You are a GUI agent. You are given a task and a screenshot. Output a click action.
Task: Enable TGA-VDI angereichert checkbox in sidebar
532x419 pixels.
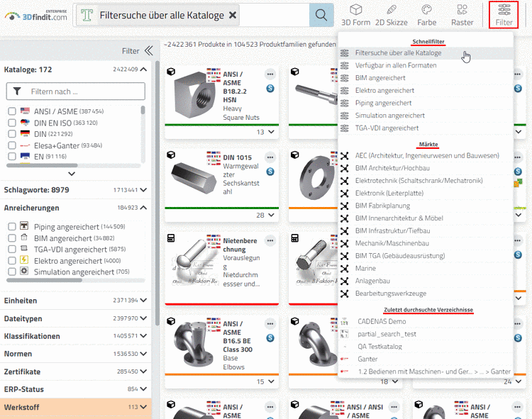tap(12, 249)
